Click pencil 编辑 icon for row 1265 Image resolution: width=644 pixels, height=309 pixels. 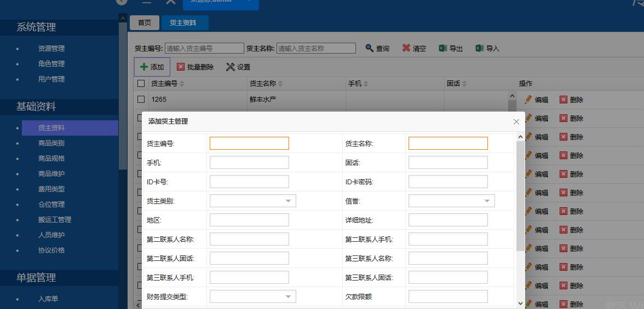click(528, 100)
